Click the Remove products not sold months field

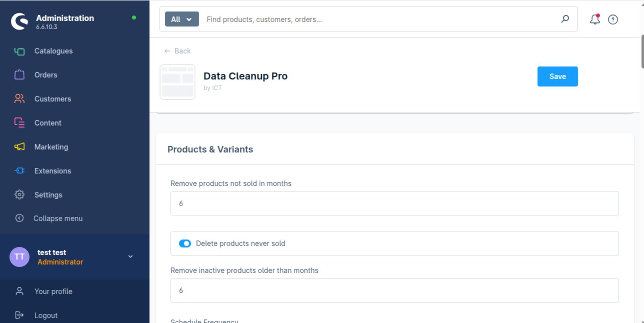coord(395,203)
